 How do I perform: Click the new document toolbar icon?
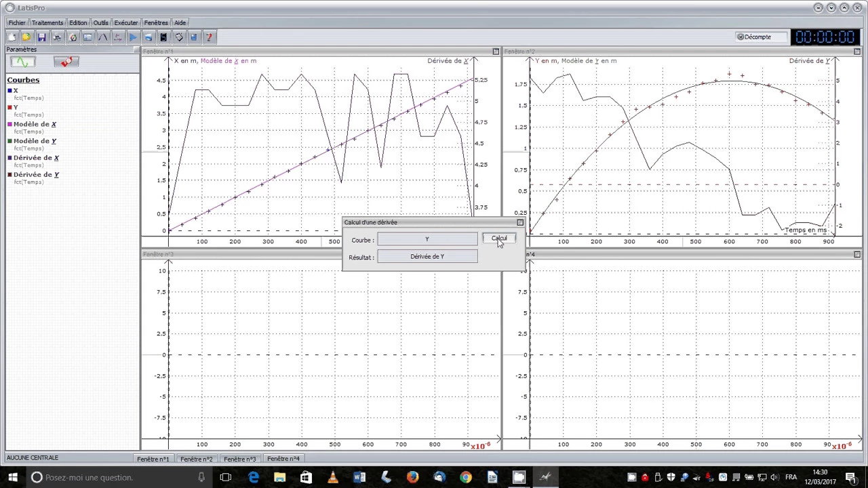12,37
